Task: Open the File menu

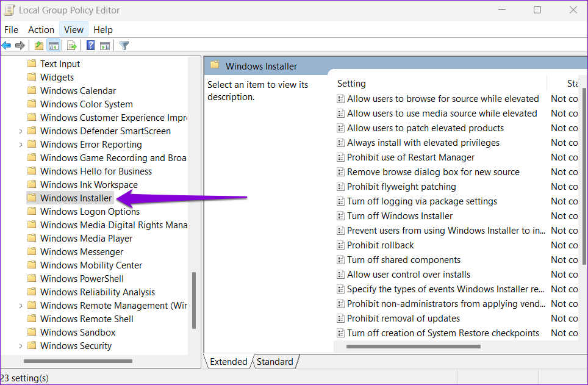Action: click(11, 29)
